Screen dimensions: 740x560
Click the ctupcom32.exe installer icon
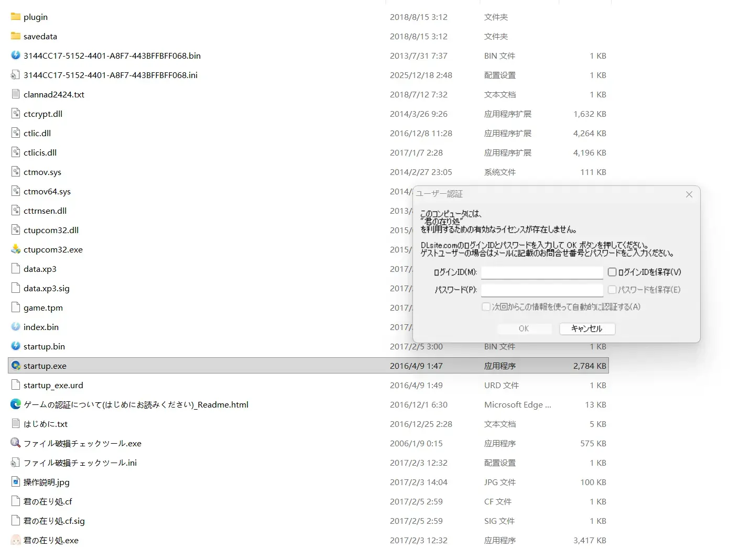tap(16, 249)
